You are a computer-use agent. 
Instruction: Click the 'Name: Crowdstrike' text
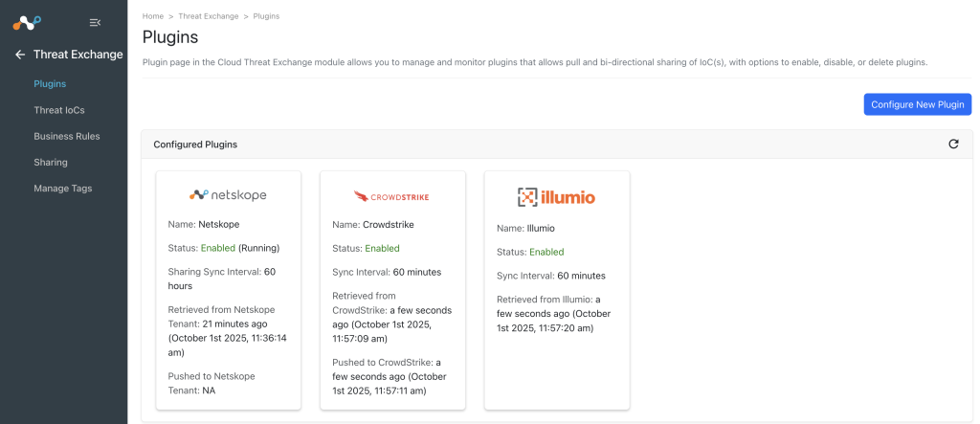click(x=373, y=225)
